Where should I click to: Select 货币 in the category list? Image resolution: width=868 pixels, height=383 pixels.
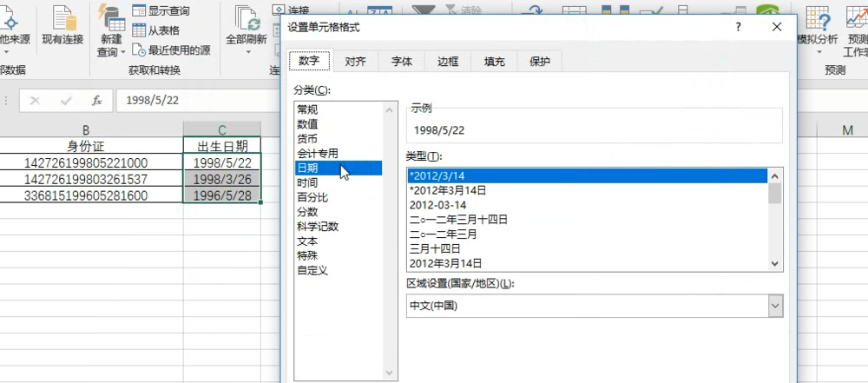[339, 139]
